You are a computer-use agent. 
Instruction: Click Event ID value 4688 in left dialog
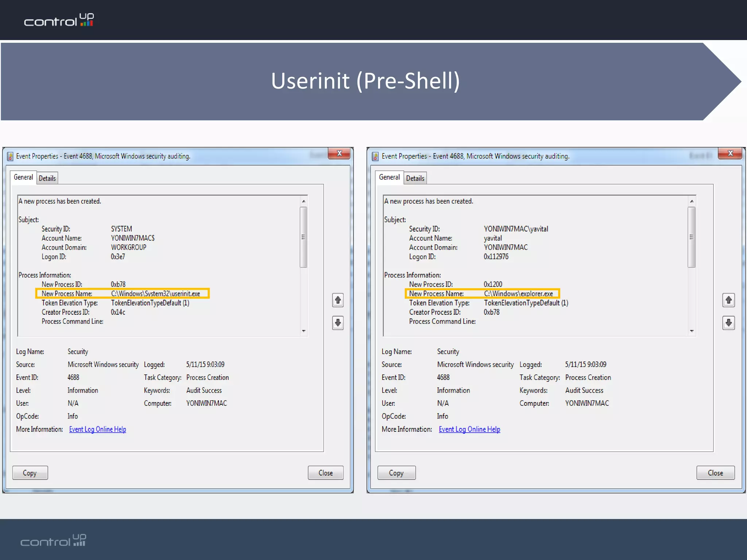73,378
